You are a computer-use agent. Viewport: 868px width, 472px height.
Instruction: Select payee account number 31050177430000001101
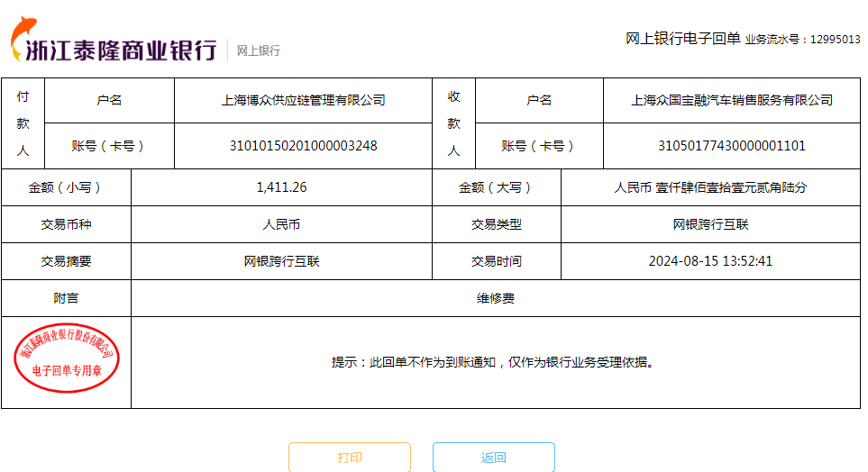click(x=731, y=146)
